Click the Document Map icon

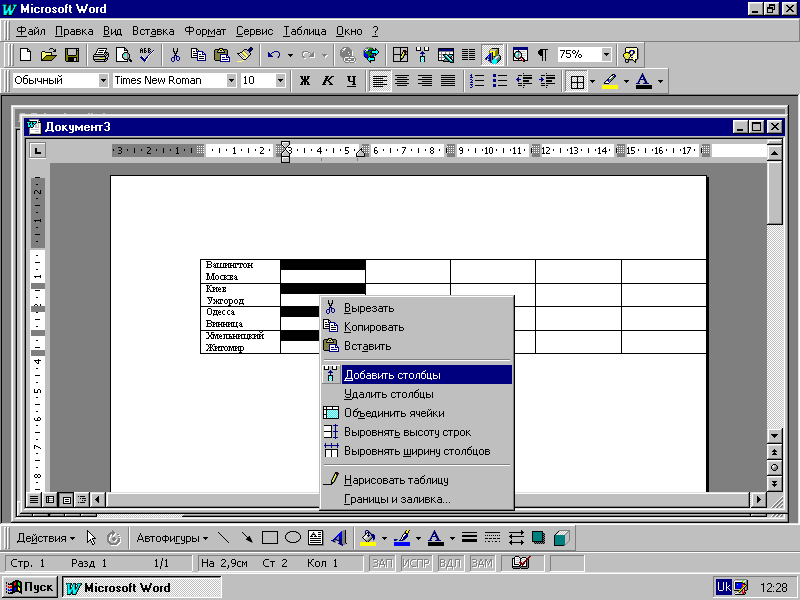tap(520, 55)
